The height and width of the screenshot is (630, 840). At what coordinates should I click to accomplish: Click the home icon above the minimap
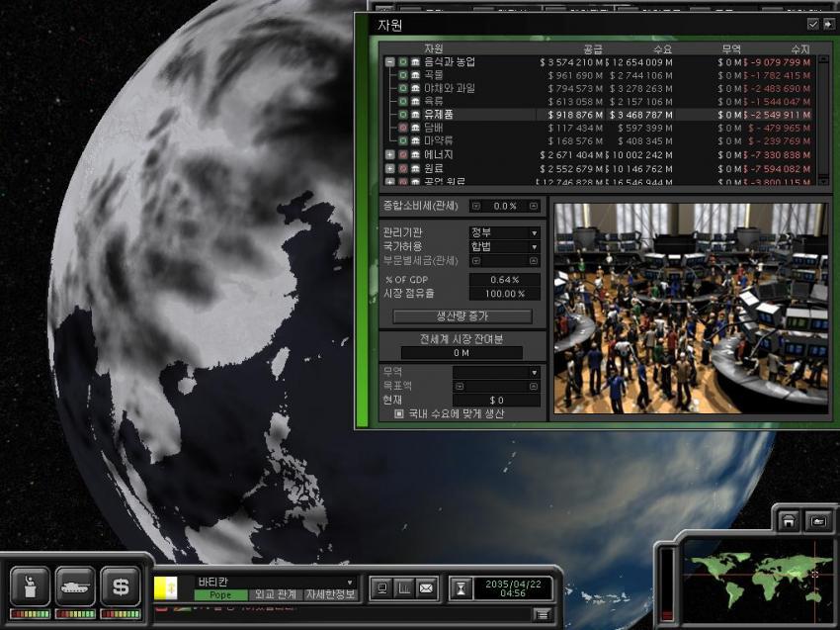(789, 520)
